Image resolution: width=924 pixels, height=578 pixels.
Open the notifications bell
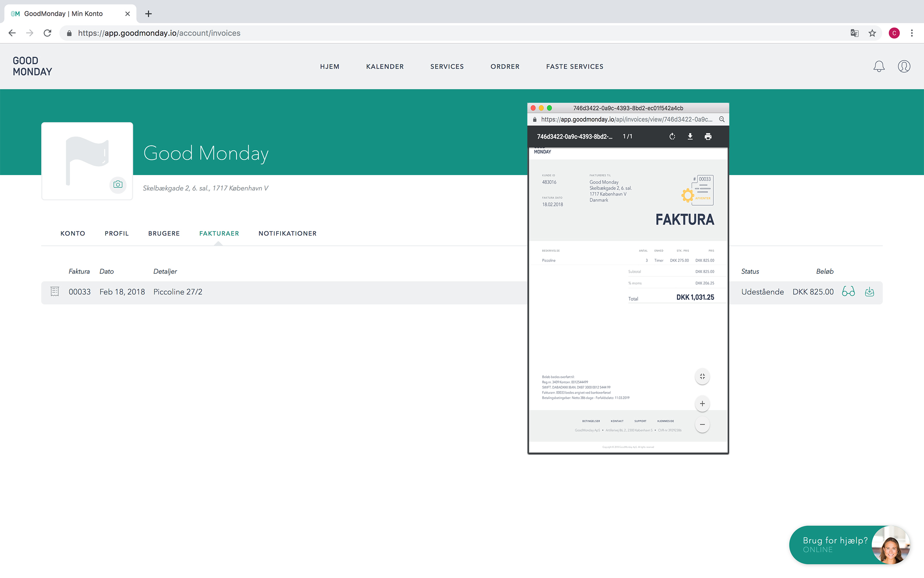click(x=879, y=66)
